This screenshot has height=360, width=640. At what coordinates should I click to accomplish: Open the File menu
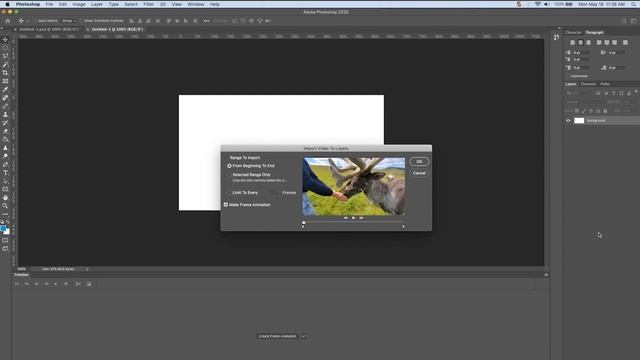(x=49, y=4)
